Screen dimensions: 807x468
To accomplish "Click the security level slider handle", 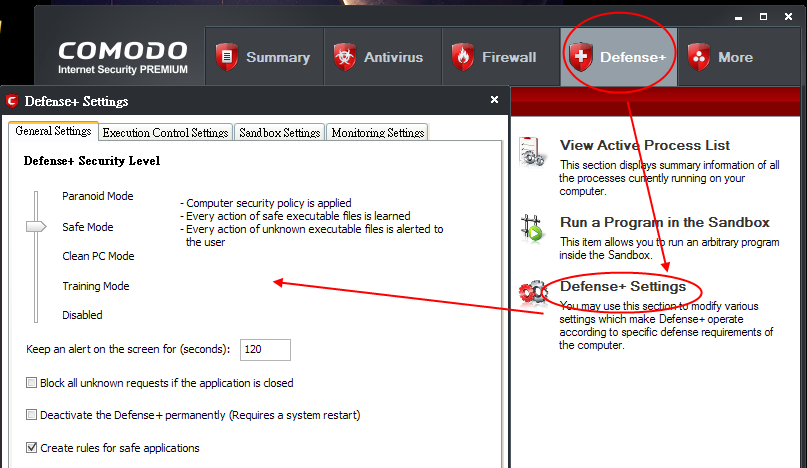I will coord(36,226).
